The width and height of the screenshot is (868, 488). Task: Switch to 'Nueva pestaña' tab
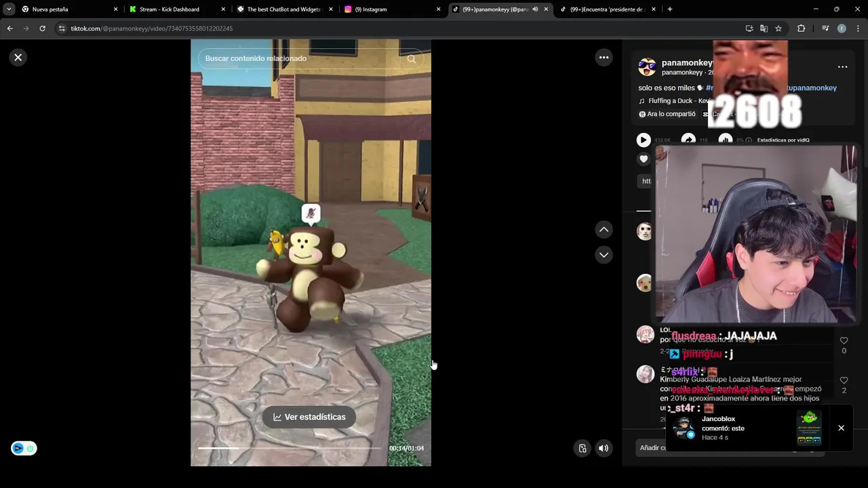point(68,9)
